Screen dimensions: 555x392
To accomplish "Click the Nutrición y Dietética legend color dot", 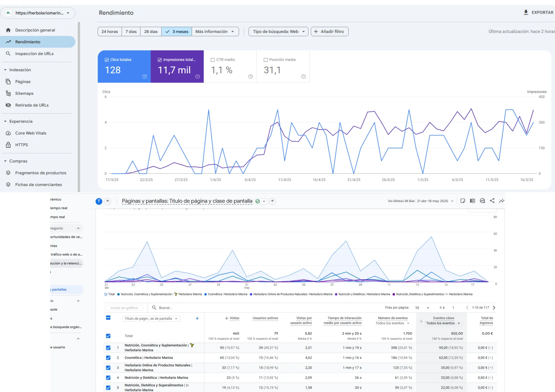I will 336,294.
